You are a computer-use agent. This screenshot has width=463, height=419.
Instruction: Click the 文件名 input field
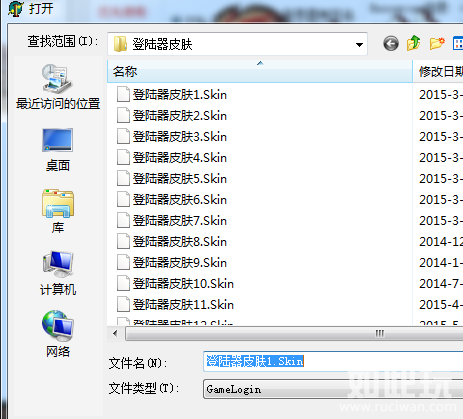point(333,361)
